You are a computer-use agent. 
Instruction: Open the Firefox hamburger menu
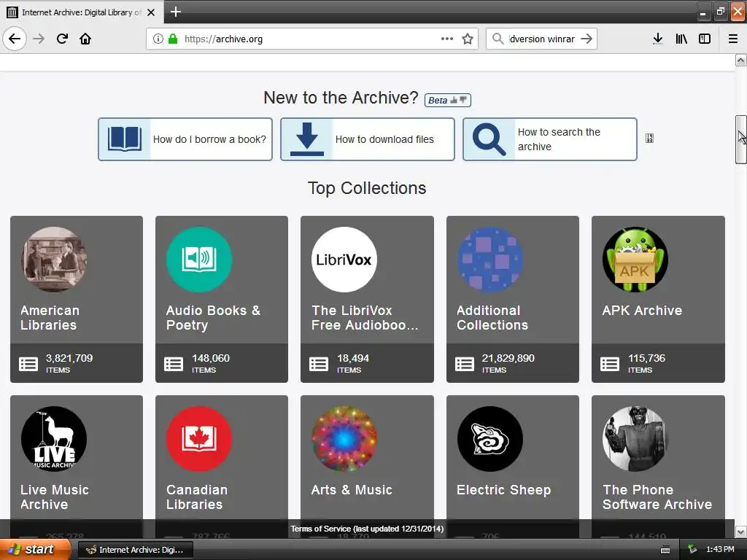(733, 39)
